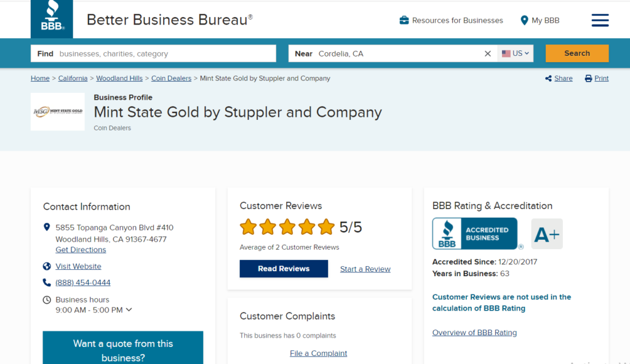The width and height of the screenshot is (630, 364).
Task: Go to Home breadcrumb
Action: coord(40,78)
